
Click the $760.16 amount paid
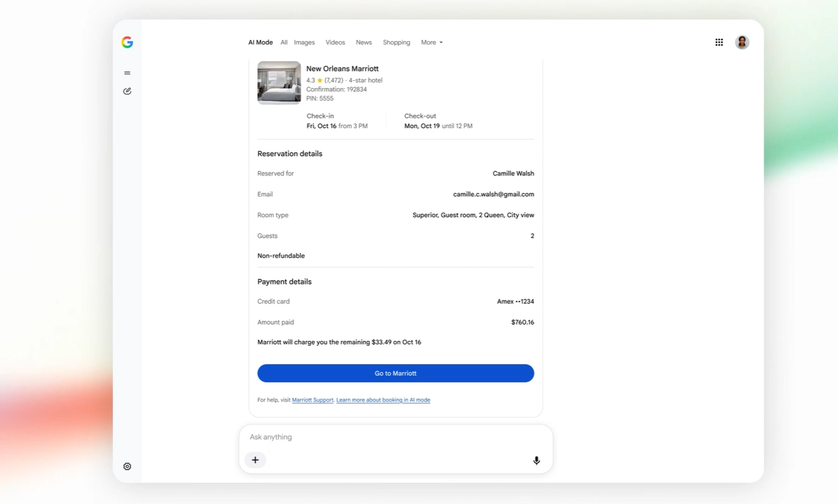click(x=523, y=323)
